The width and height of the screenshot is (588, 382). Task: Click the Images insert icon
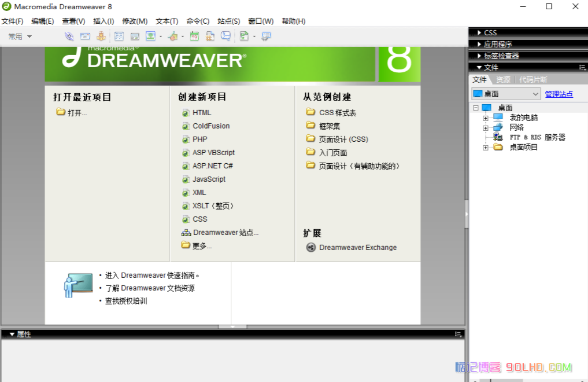(150, 36)
